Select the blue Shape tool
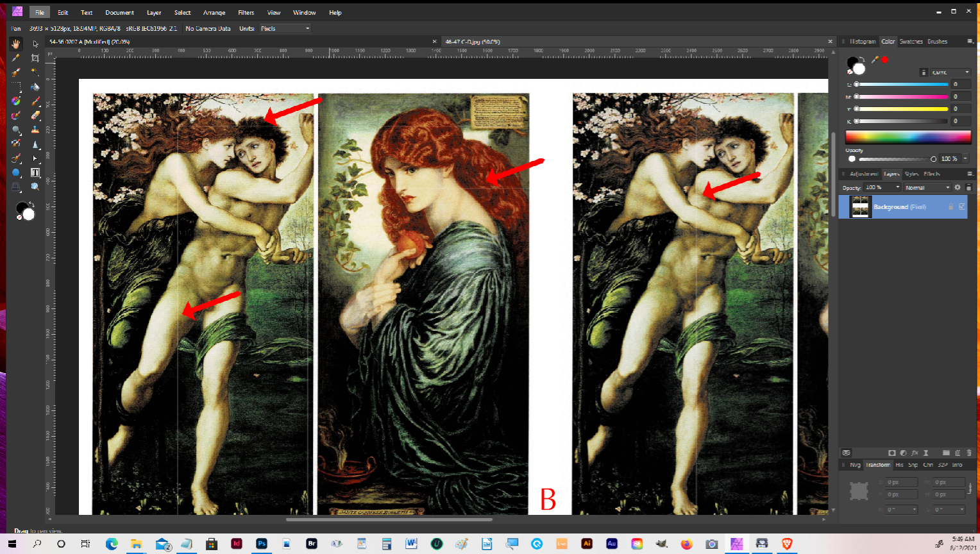This screenshot has width=980, height=554. click(x=15, y=172)
